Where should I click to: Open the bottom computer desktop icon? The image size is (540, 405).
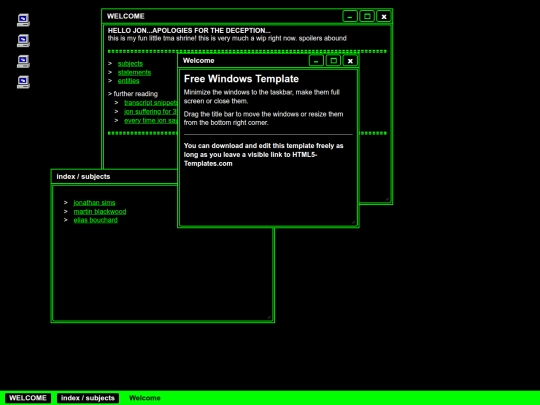click(23, 82)
